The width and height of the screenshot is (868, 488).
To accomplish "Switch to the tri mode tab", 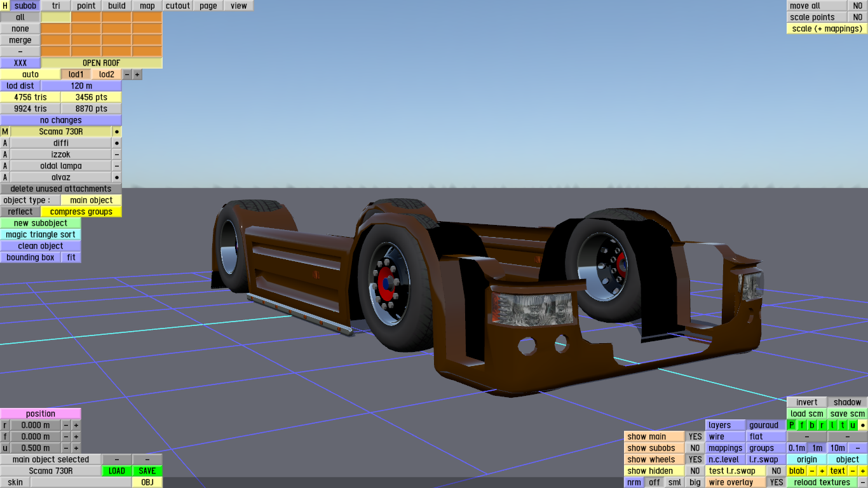I will [56, 6].
